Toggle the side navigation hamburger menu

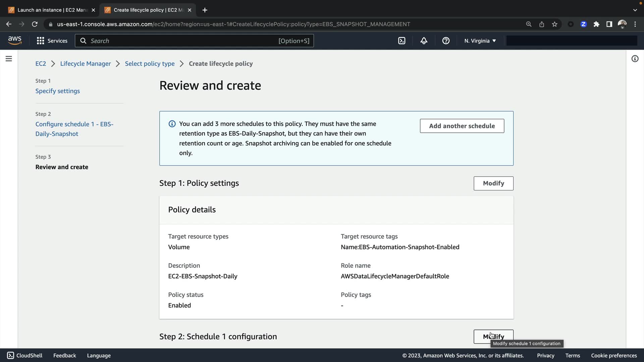tap(9, 59)
